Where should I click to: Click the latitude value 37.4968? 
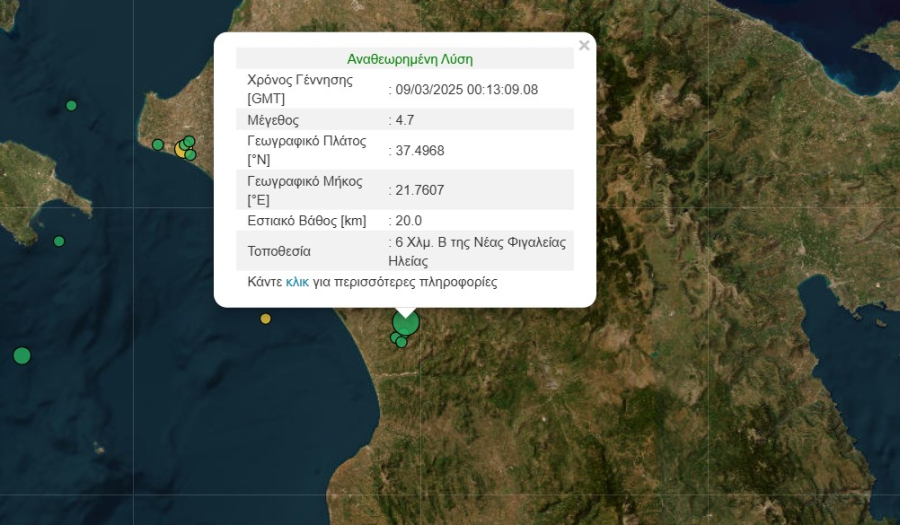click(x=420, y=151)
